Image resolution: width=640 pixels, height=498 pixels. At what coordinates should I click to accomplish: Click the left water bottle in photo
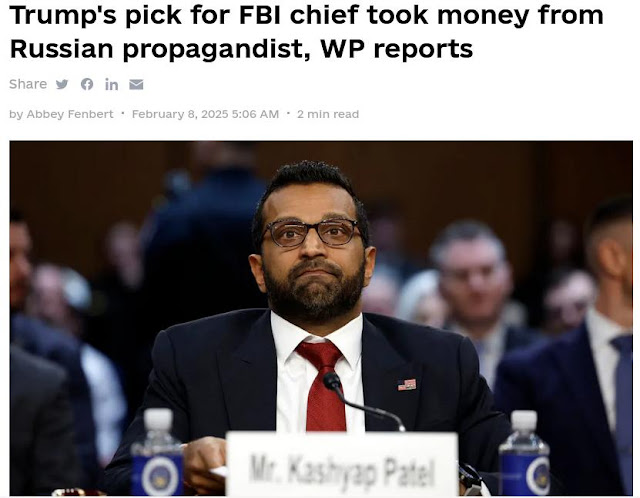point(158,452)
